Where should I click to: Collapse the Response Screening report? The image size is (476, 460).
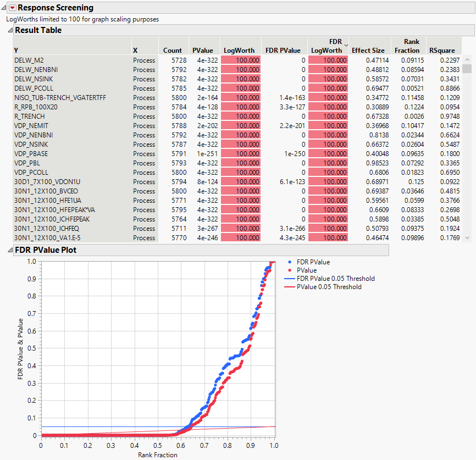point(4,8)
